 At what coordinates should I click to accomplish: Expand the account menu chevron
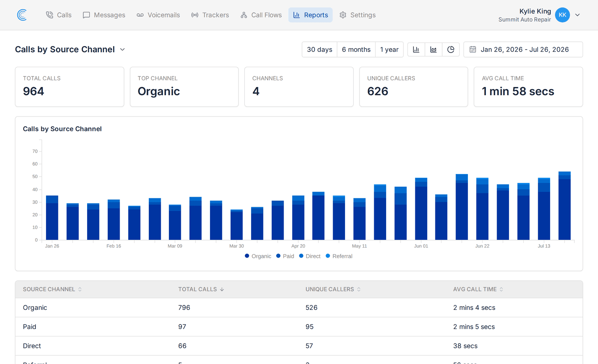(x=577, y=15)
